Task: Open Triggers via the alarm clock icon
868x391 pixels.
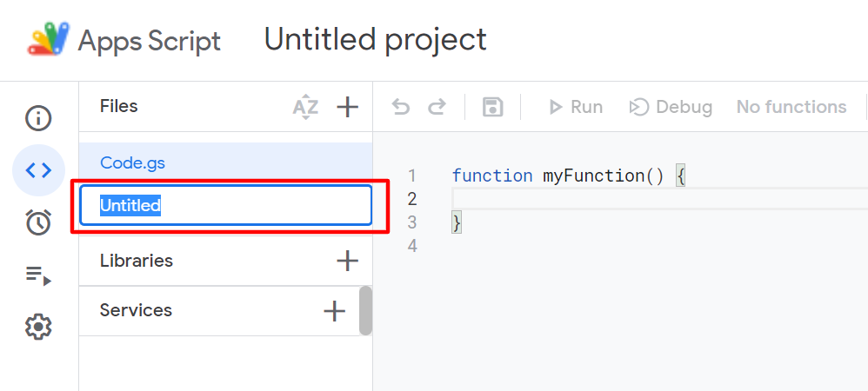Action: pos(39,222)
